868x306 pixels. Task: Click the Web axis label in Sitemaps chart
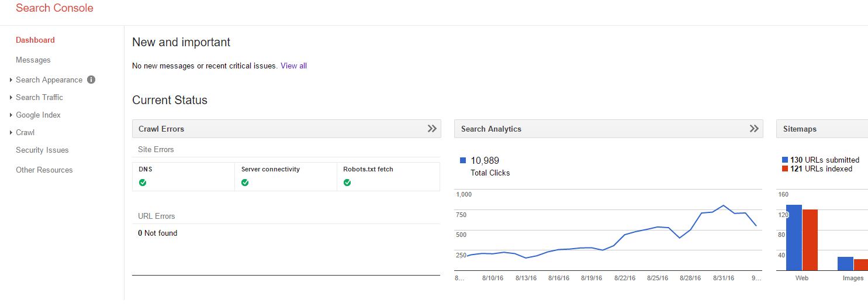click(x=802, y=279)
